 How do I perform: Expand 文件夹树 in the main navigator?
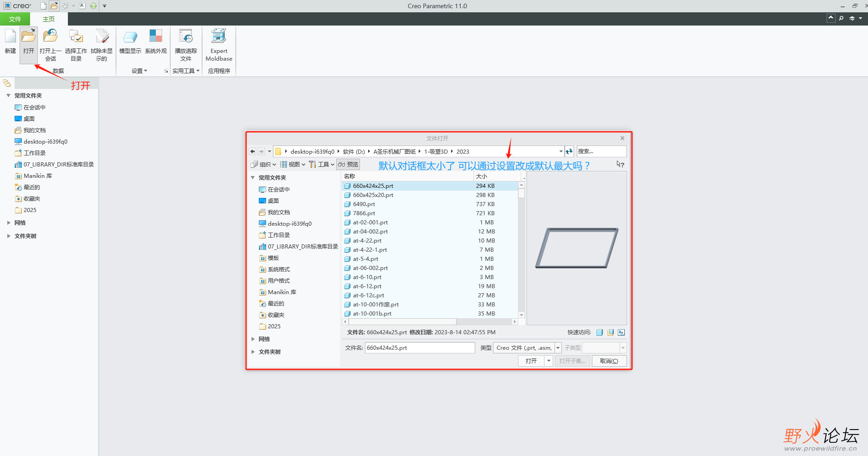point(9,236)
